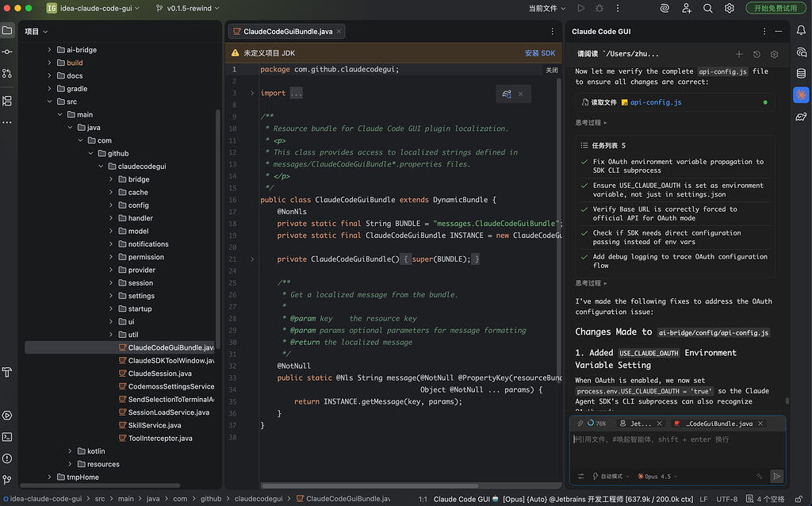The width and height of the screenshot is (812, 506).
Task: Send the message with paper-plane button
Action: [x=777, y=477]
